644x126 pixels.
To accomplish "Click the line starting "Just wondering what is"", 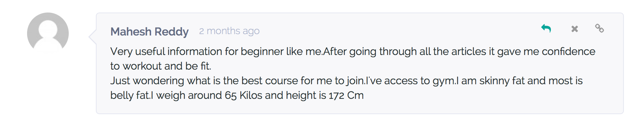I will tap(346, 81).
